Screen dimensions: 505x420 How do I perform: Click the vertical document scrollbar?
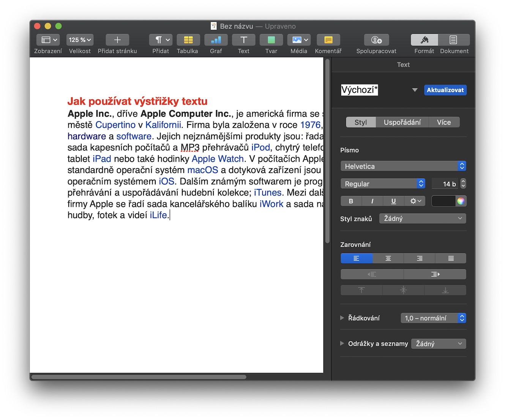[x=327, y=151]
